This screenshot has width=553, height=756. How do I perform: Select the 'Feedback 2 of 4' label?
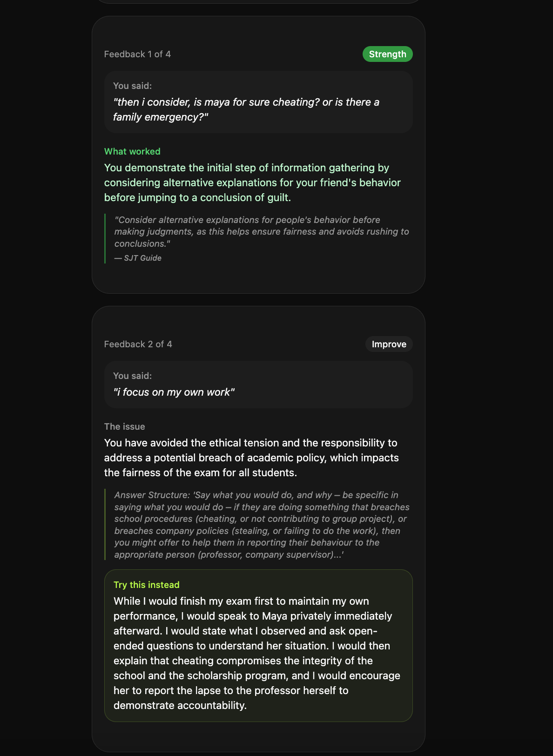[x=138, y=344]
